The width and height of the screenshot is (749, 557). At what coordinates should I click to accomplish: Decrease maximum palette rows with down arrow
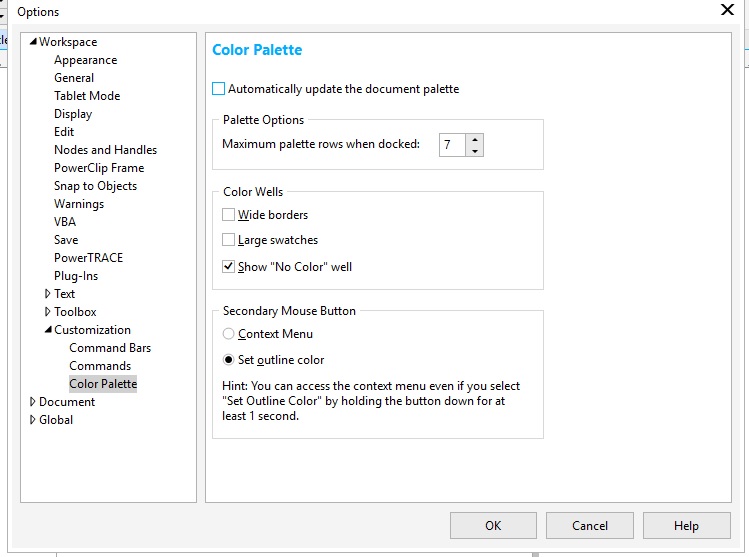click(474, 151)
